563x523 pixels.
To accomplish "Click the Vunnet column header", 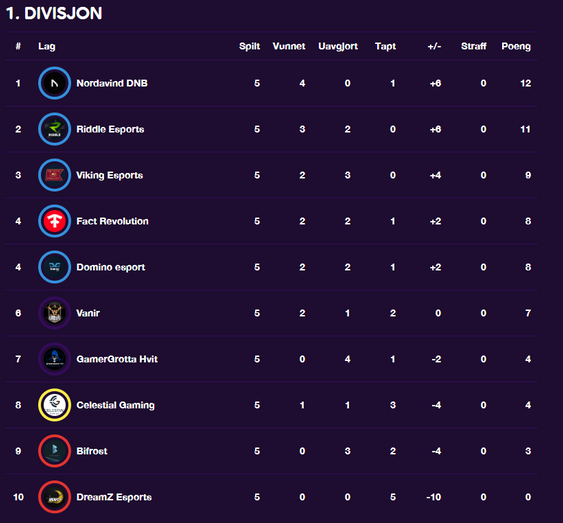I will (x=289, y=46).
